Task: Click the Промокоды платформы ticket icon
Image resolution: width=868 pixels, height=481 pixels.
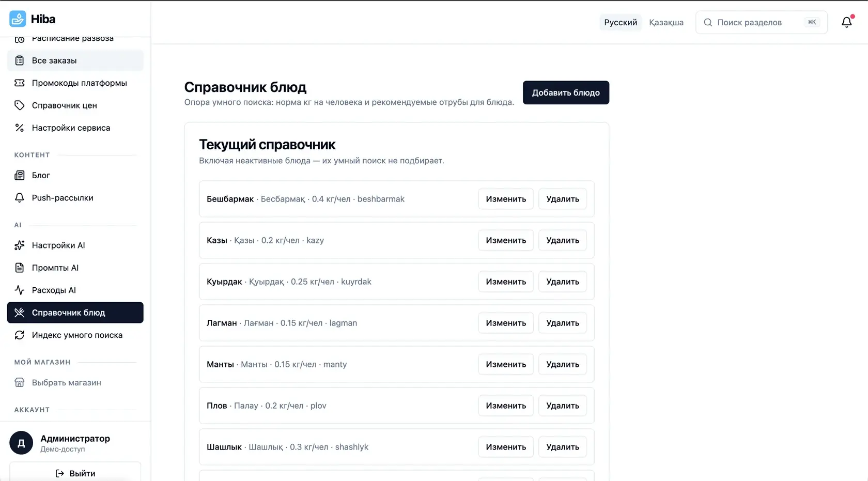Action: point(20,83)
